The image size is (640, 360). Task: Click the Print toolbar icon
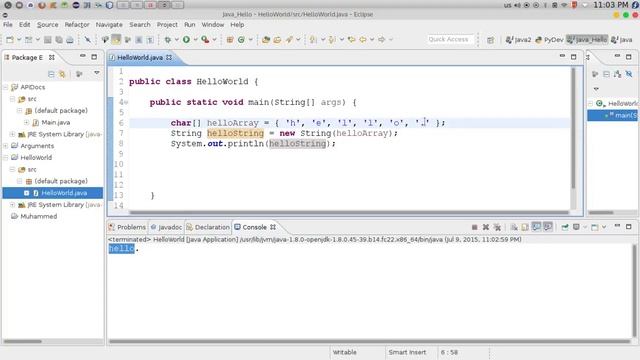coord(70,40)
